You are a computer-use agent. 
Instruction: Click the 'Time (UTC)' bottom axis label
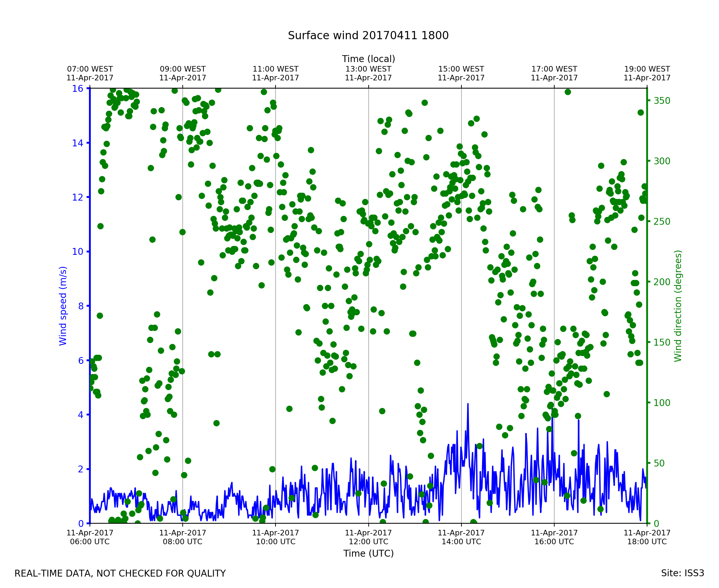[x=368, y=553]
